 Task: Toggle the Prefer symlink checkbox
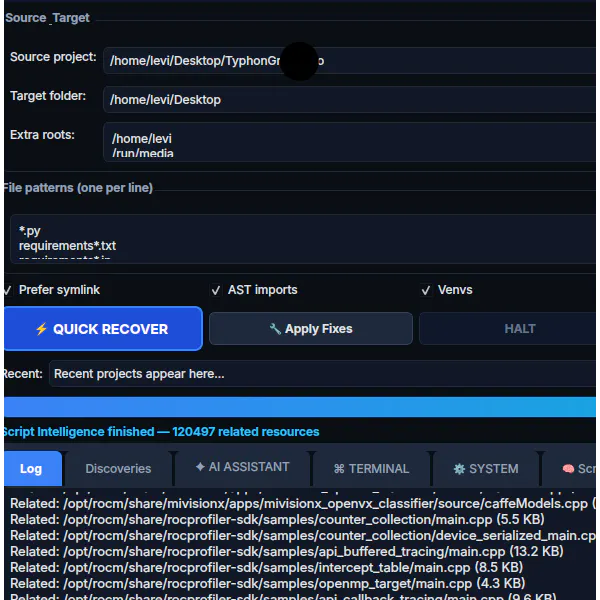click(x=8, y=290)
